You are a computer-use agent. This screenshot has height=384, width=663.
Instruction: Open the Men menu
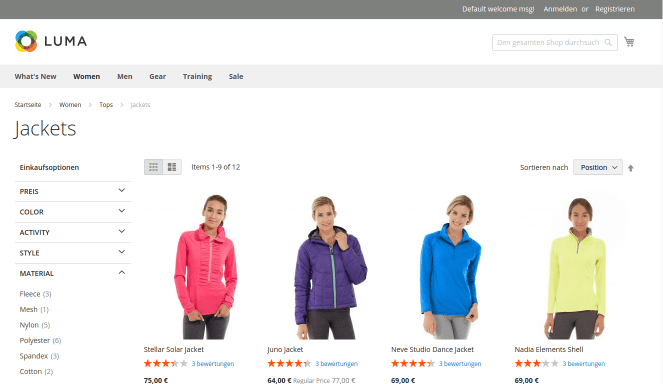coord(125,77)
